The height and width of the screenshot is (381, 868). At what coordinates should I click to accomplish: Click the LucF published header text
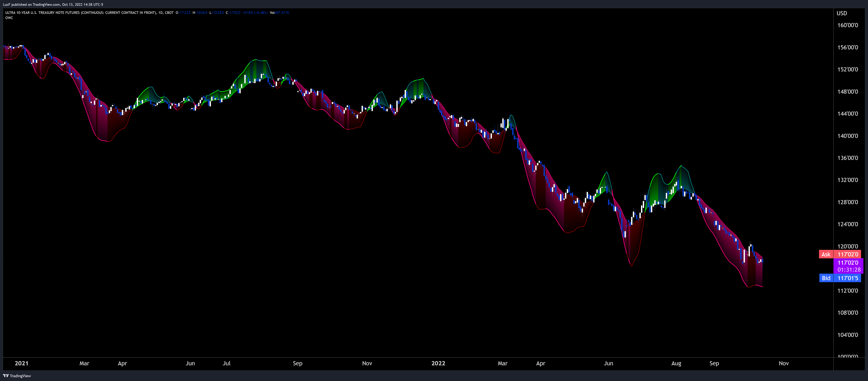pos(53,4)
